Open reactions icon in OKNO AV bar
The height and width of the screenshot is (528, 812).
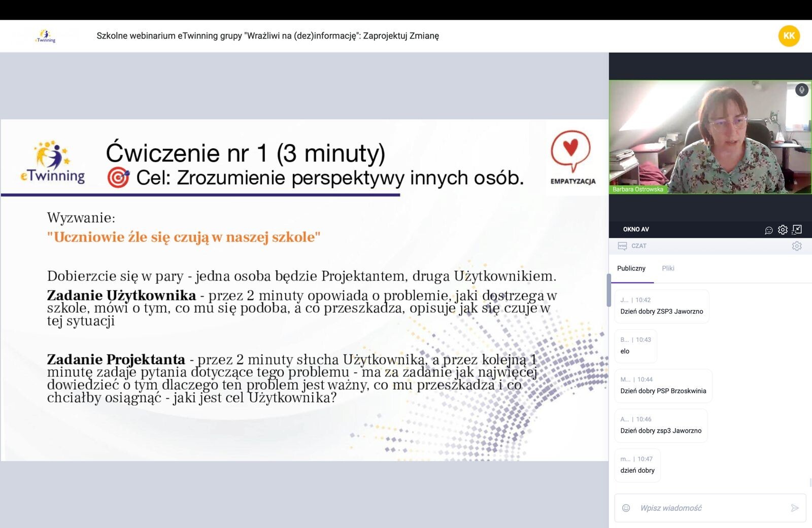pos(768,230)
